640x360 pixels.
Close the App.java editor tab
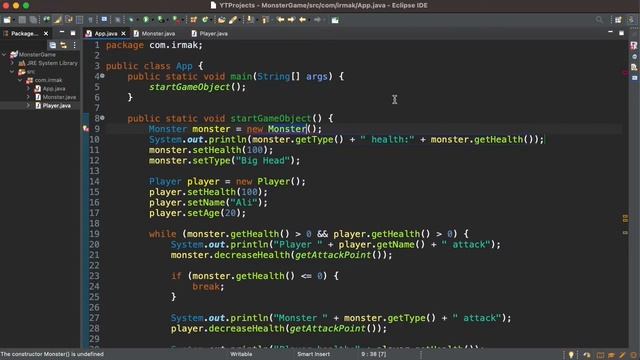(x=123, y=33)
